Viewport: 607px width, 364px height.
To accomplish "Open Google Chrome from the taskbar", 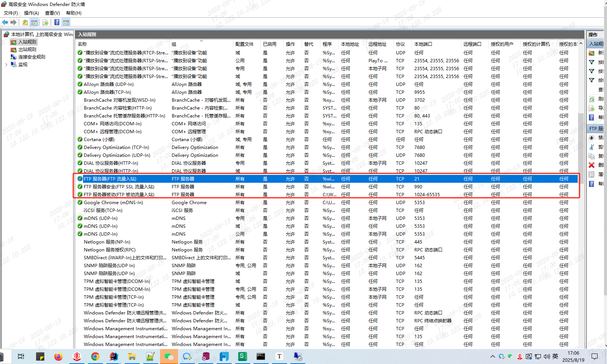I will pos(95,356).
